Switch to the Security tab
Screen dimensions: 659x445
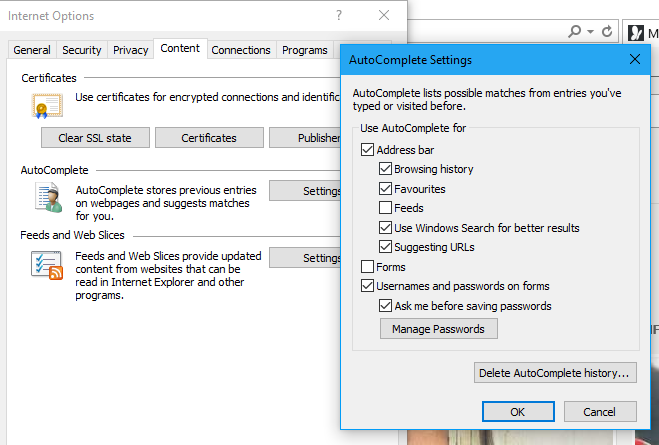click(82, 50)
